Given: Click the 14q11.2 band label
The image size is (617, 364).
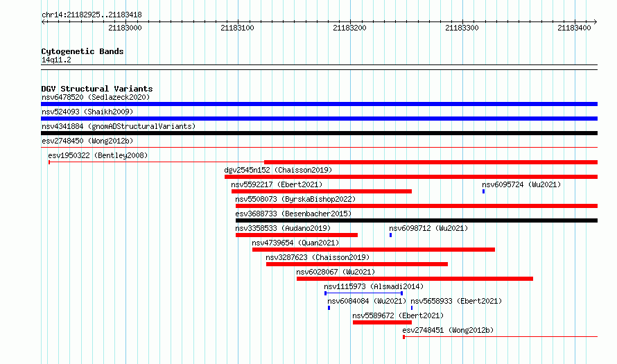Looking at the screenshot, I should 56,60.
